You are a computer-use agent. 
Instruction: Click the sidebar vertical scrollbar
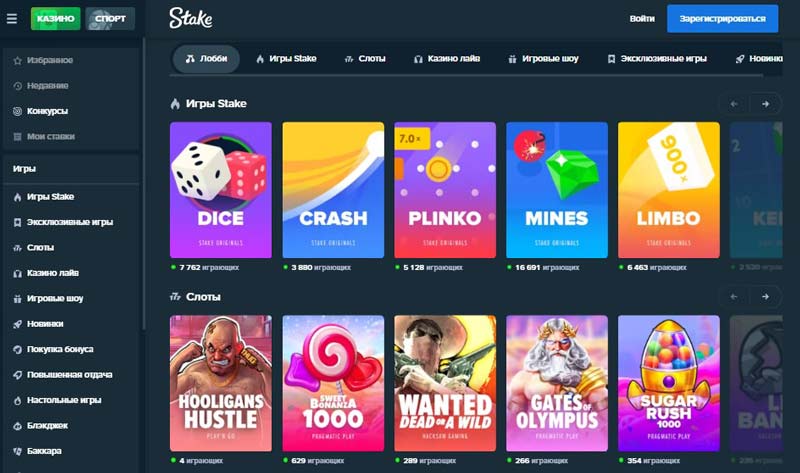pos(143,184)
